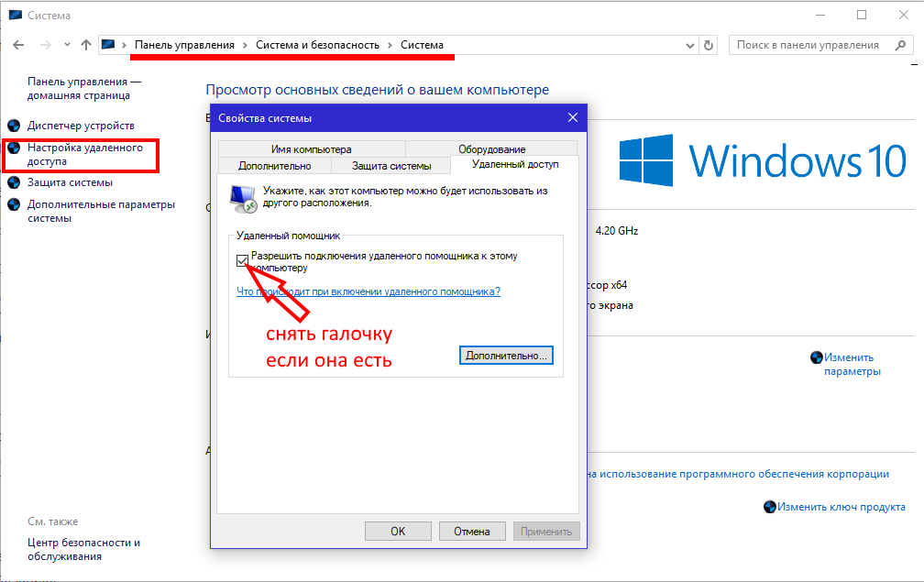924x582 pixels.
Task: Open the recent locations dropdown arrow
Action: (x=67, y=45)
